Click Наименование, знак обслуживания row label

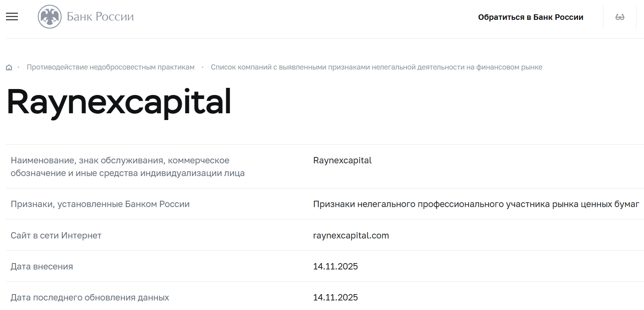coord(128,167)
